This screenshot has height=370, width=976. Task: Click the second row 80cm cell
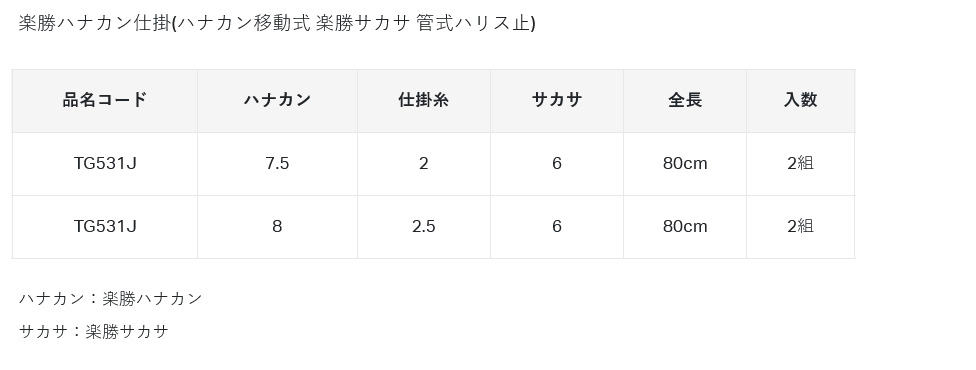[685, 227]
